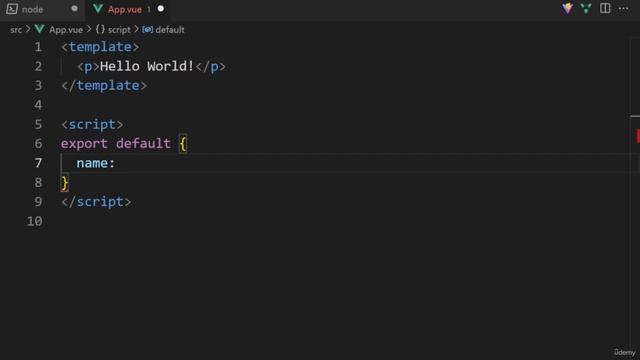Select the App.vue editor tab
The width and height of the screenshot is (640, 360).
(127, 9)
